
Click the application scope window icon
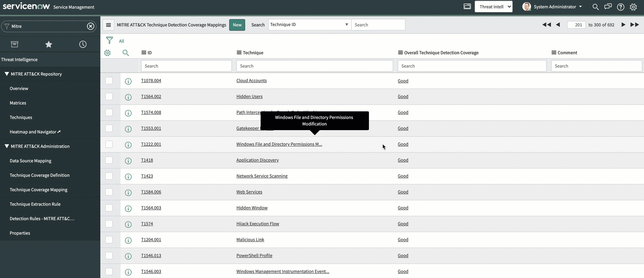[x=467, y=6]
